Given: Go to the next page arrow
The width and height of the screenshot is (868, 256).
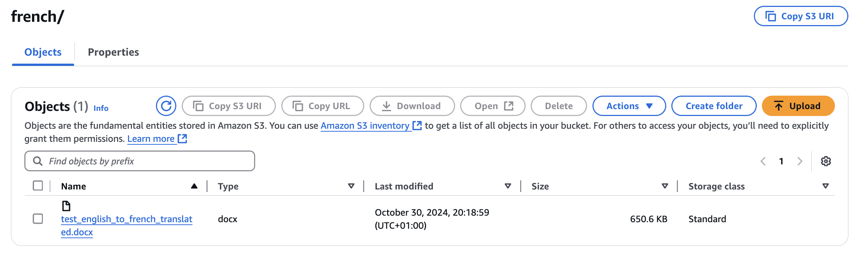Looking at the screenshot, I should tap(800, 161).
